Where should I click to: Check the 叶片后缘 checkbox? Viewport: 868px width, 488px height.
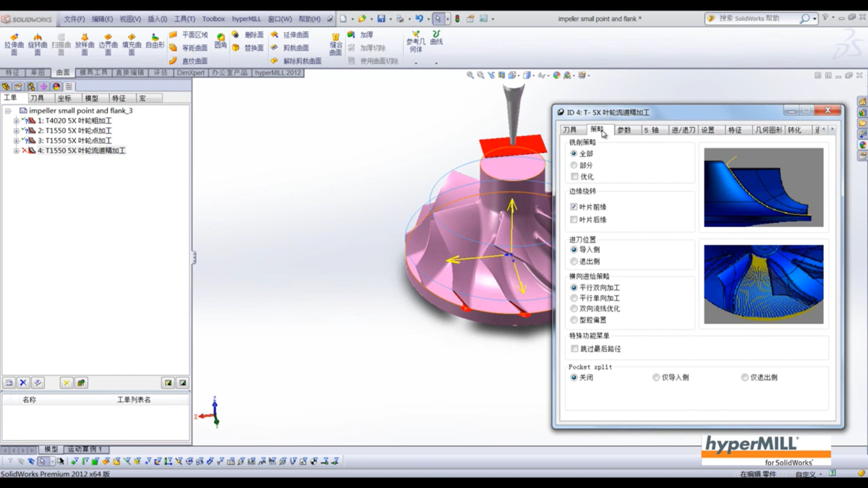coord(574,220)
